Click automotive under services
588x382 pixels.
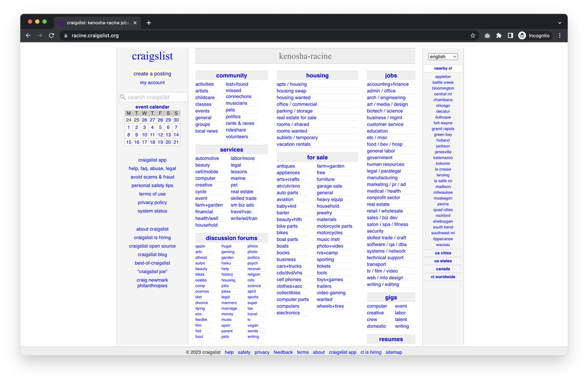tap(207, 158)
